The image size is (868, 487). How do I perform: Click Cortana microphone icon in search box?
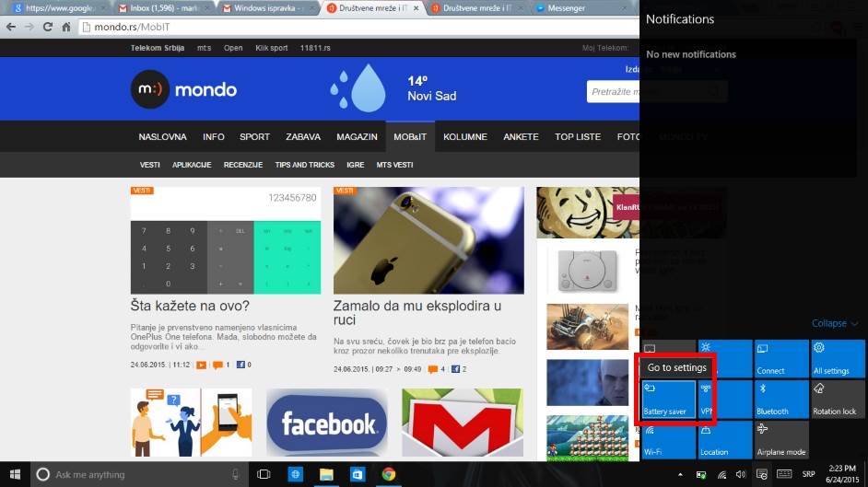236,475
